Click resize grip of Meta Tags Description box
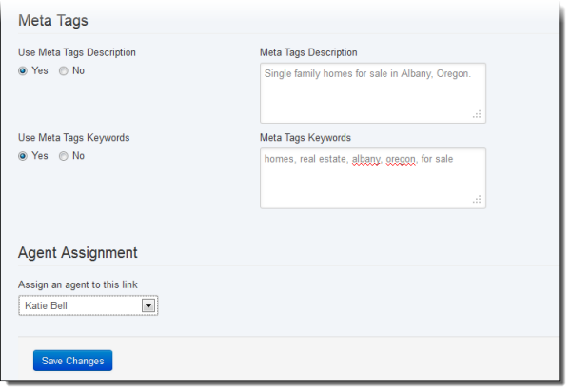This screenshot has height=392, width=571. [477, 114]
